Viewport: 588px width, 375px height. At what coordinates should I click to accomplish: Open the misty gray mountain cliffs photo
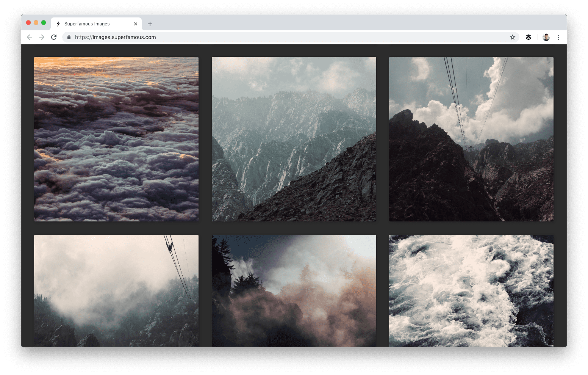pyautogui.click(x=294, y=139)
